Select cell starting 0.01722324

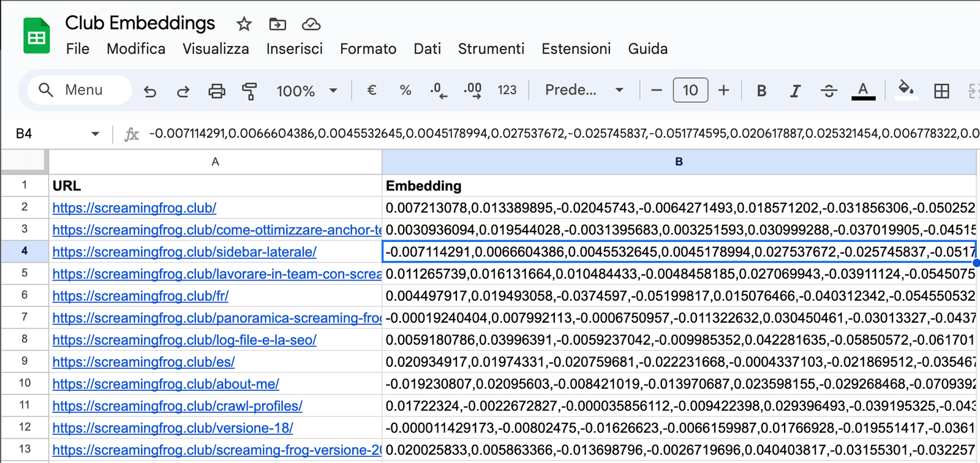point(679,406)
